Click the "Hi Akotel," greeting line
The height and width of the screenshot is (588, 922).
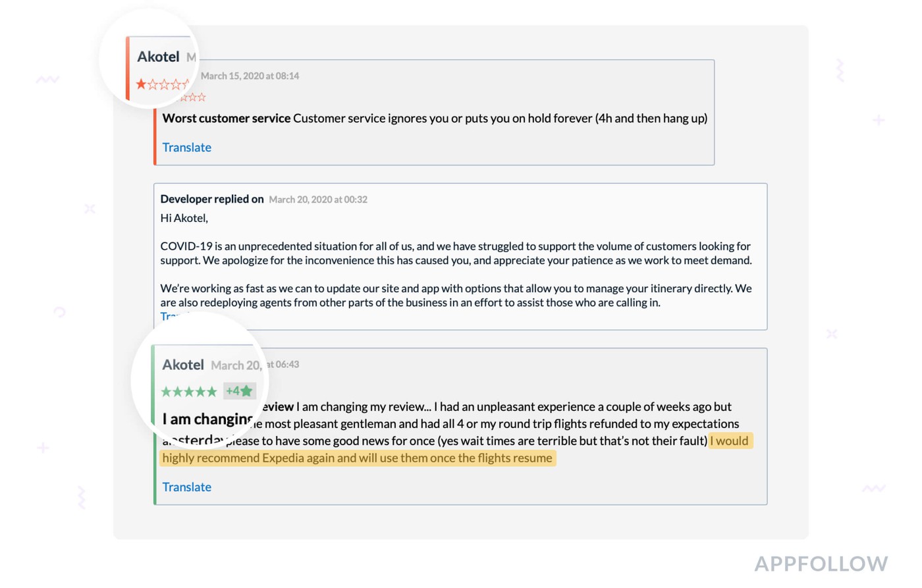tap(184, 218)
